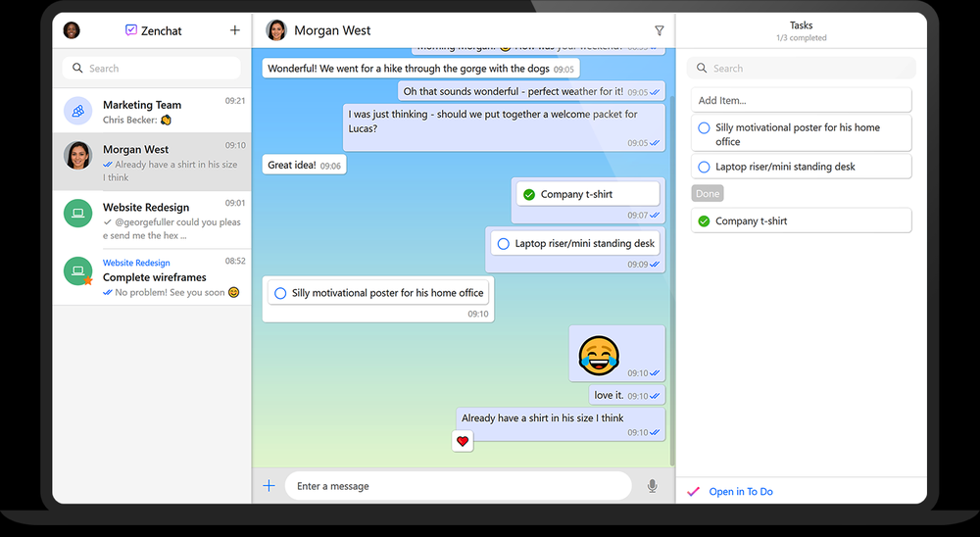Select the Morgan West conversation
The image size is (980, 537).
(x=152, y=162)
